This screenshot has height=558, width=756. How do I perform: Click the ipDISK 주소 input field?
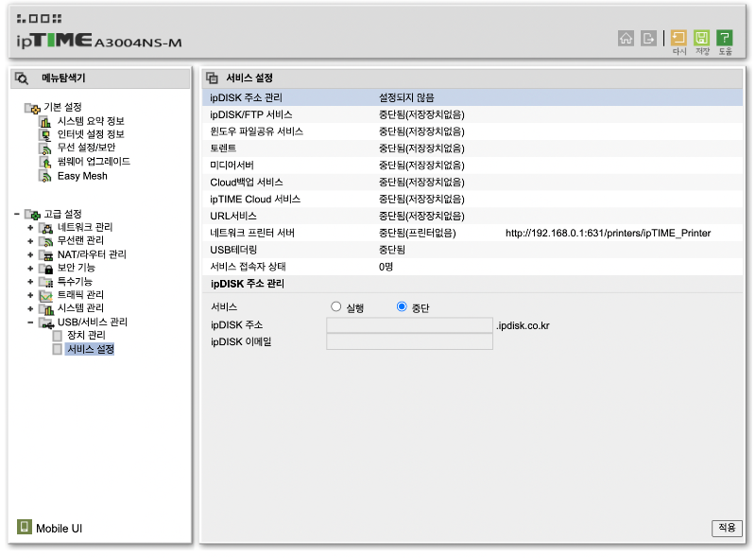[x=409, y=325]
